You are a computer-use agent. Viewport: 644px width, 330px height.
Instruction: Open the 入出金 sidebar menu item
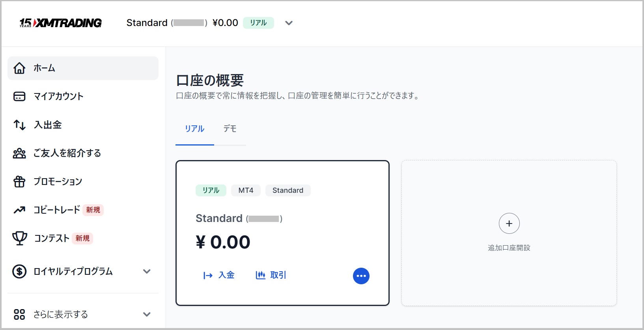click(x=48, y=125)
